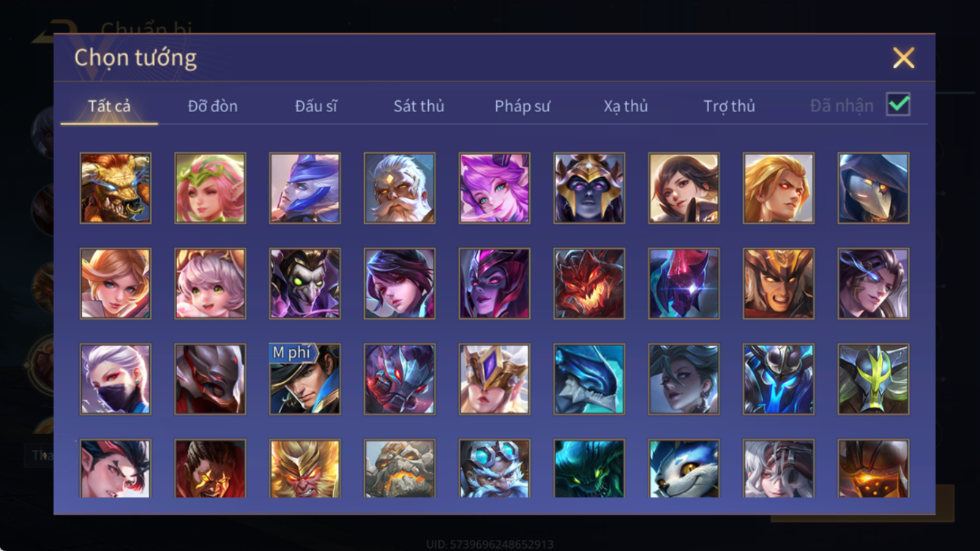Viewport: 980px width, 551px height.
Task: Switch to the Đỡ đòn tab
Action: click(212, 106)
